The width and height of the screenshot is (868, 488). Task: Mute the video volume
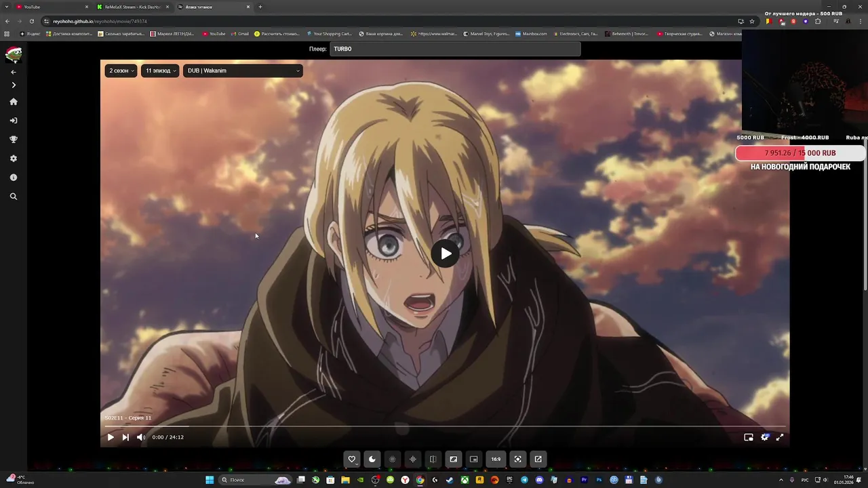[141, 437]
